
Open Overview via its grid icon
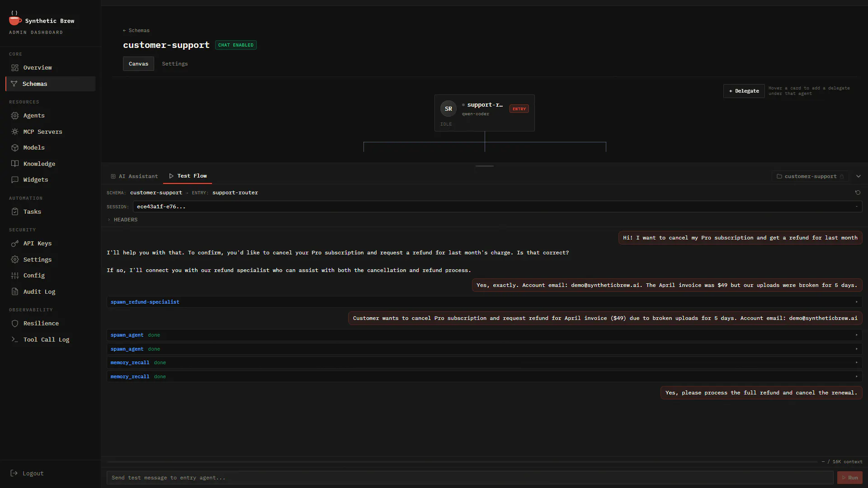point(15,68)
